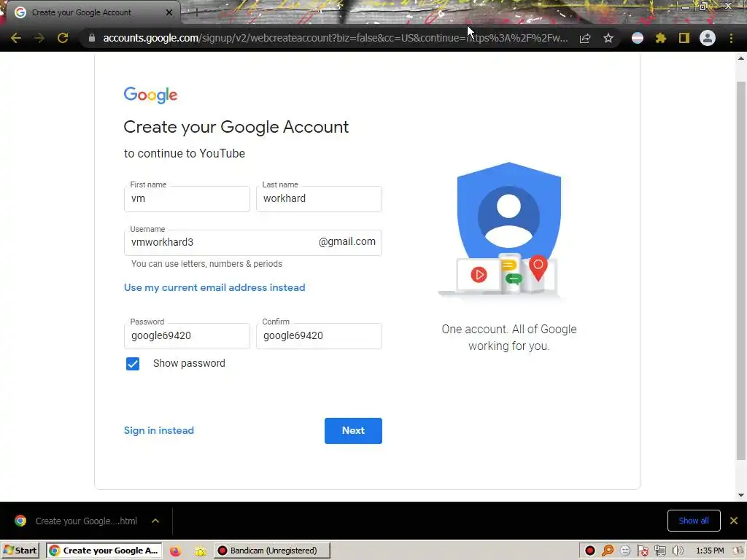This screenshot has width=747, height=560.
Task: Click Show all downloads button
Action: point(694,521)
